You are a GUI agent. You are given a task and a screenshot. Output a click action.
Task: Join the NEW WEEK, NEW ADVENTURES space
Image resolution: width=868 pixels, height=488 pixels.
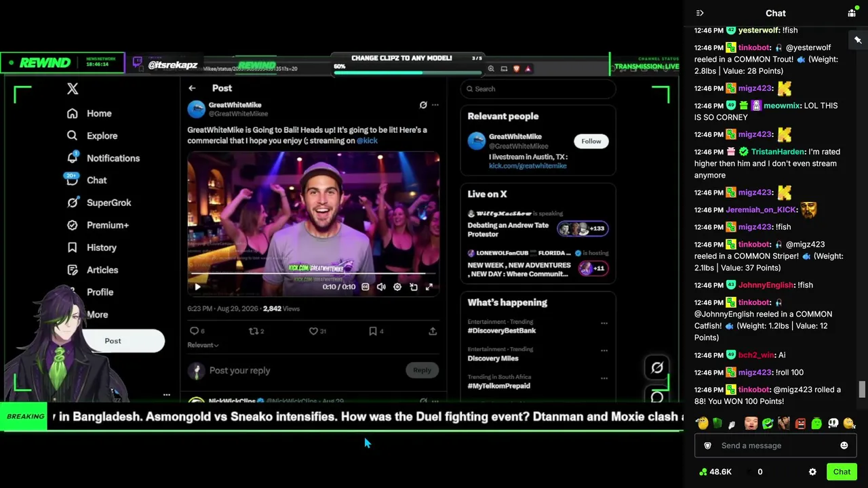[538, 264]
